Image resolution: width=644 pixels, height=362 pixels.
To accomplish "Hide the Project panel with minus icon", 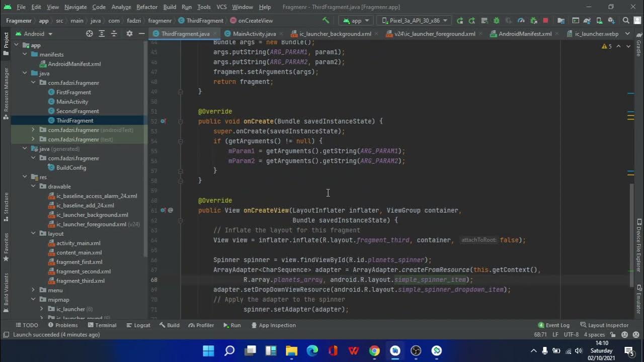I will tap(142, 34).
